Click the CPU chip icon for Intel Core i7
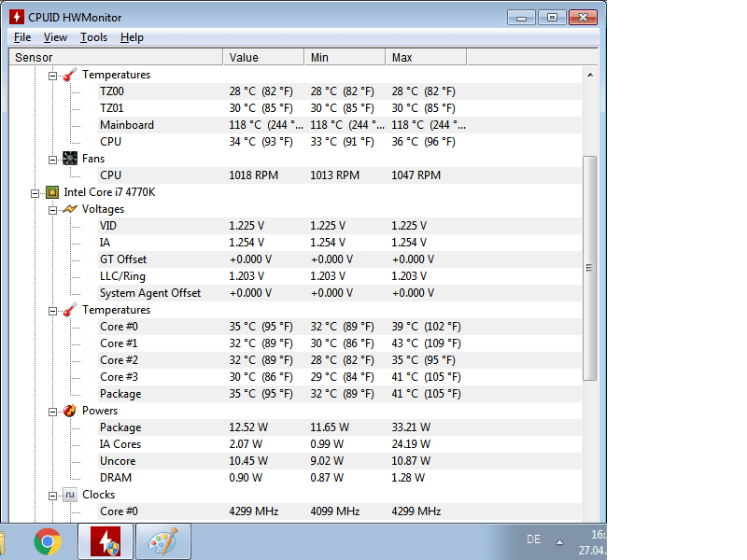The height and width of the screenshot is (560, 747). (52, 192)
